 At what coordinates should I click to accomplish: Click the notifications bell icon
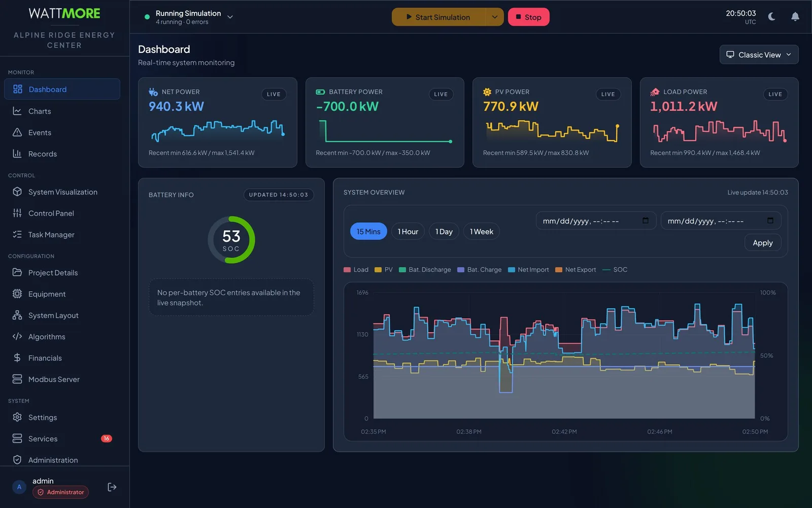(x=795, y=17)
